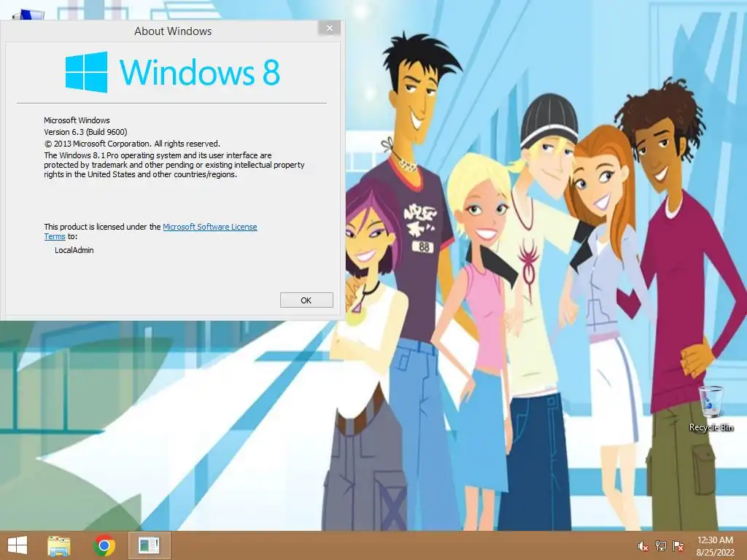This screenshot has width=747, height=560.
Task: Select the Recycle Bin desktop icon
Action: pos(711,410)
